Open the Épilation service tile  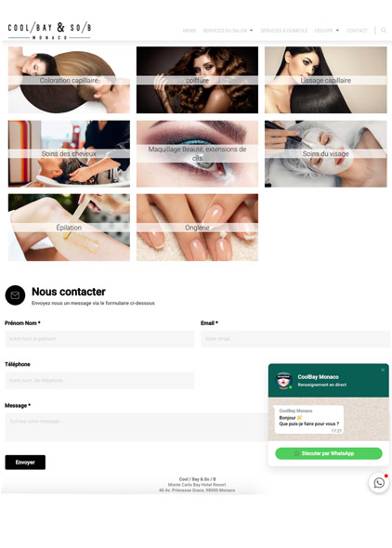tap(69, 228)
